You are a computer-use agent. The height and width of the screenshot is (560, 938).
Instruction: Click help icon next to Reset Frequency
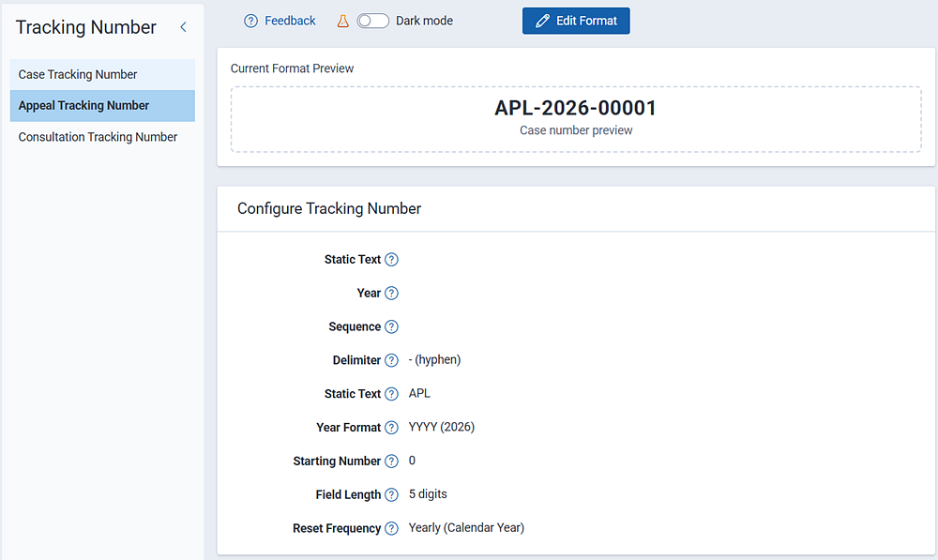click(391, 528)
